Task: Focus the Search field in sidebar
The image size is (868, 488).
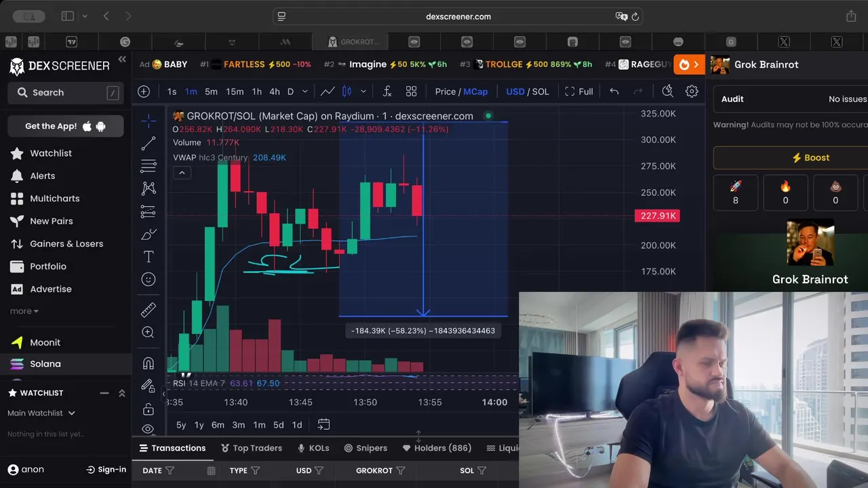Action: (x=66, y=93)
